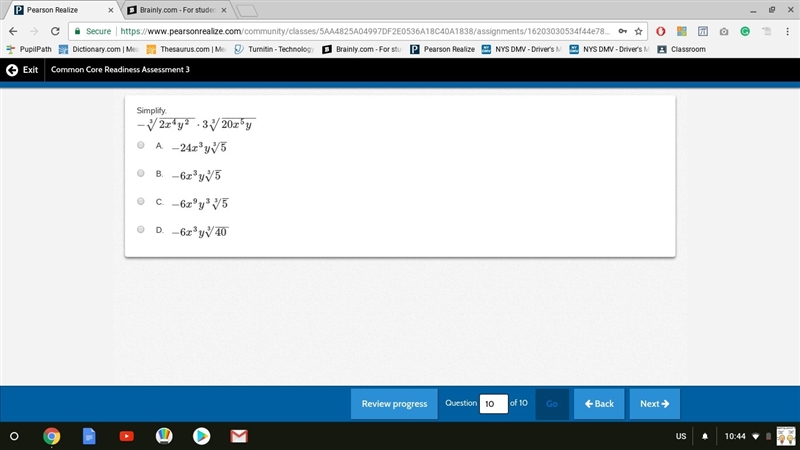The height and width of the screenshot is (450, 800).
Task: Open a new browser tab
Action: pyautogui.click(x=247, y=11)
